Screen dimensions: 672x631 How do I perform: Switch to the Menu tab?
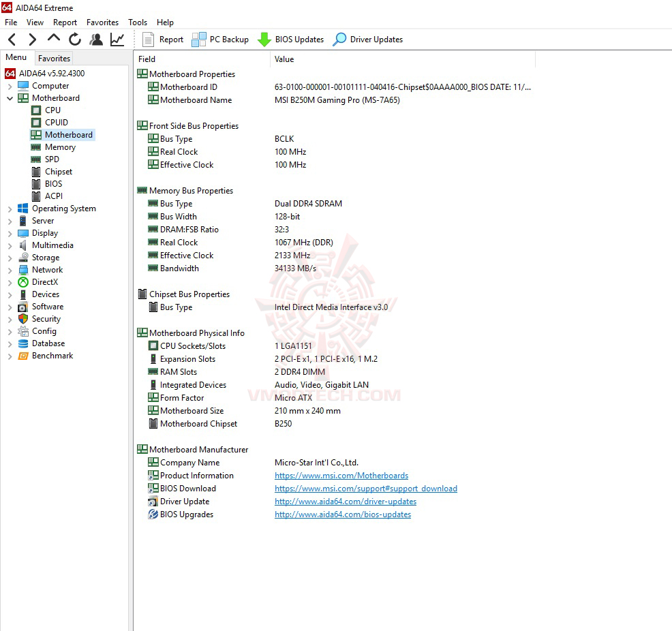point(16,57)
